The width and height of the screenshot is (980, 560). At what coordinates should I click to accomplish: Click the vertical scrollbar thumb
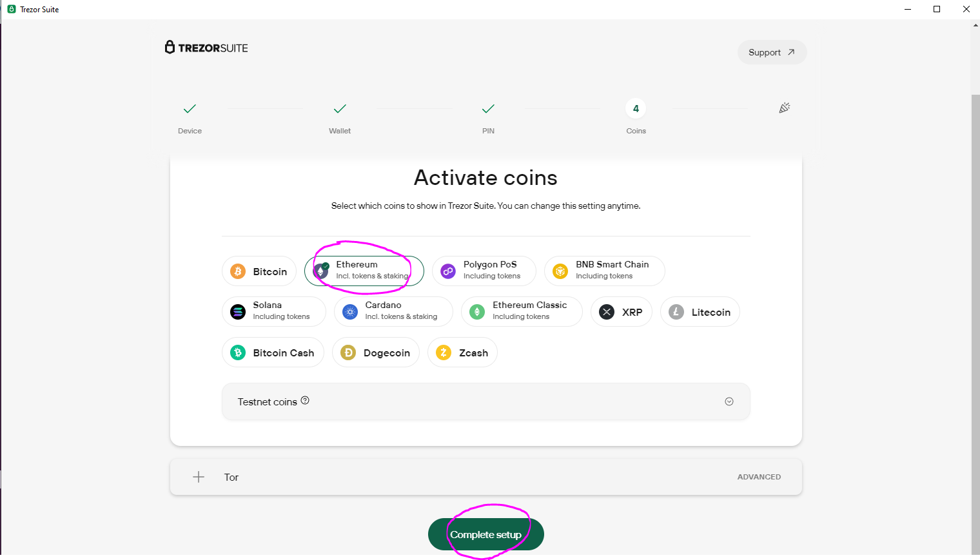pyautogui.click(x=975, y=322)
